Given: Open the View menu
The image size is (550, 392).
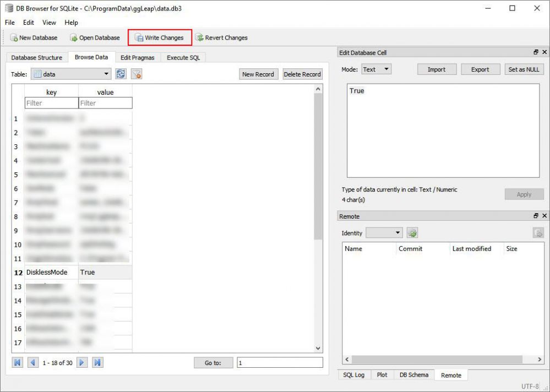Looking at the screenshot, I should click(49, 23).
